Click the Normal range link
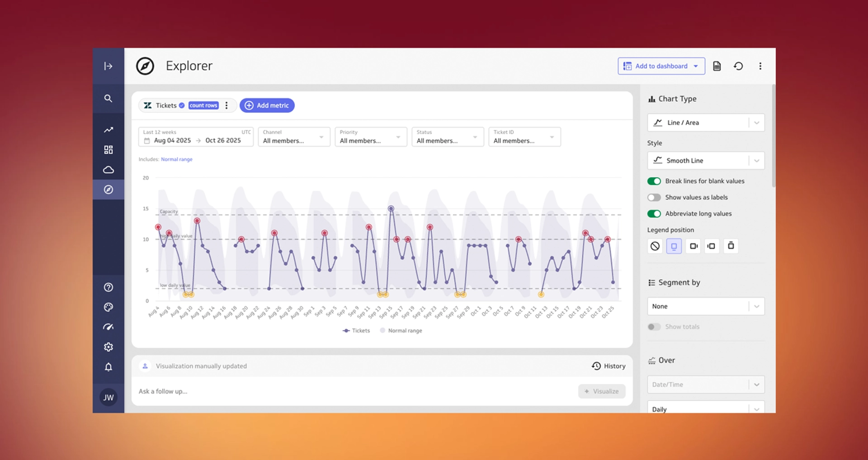Viewport: 868px width, 460px height. point(176,159)
